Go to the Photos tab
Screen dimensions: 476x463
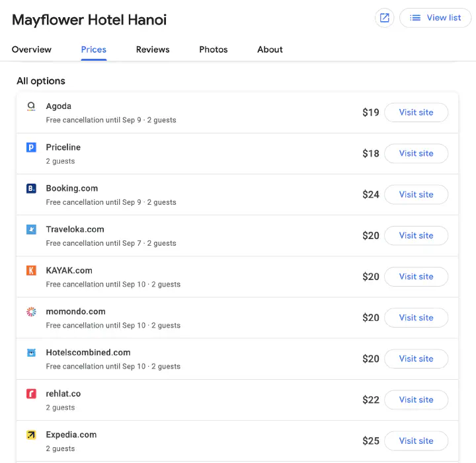(214, 50)
